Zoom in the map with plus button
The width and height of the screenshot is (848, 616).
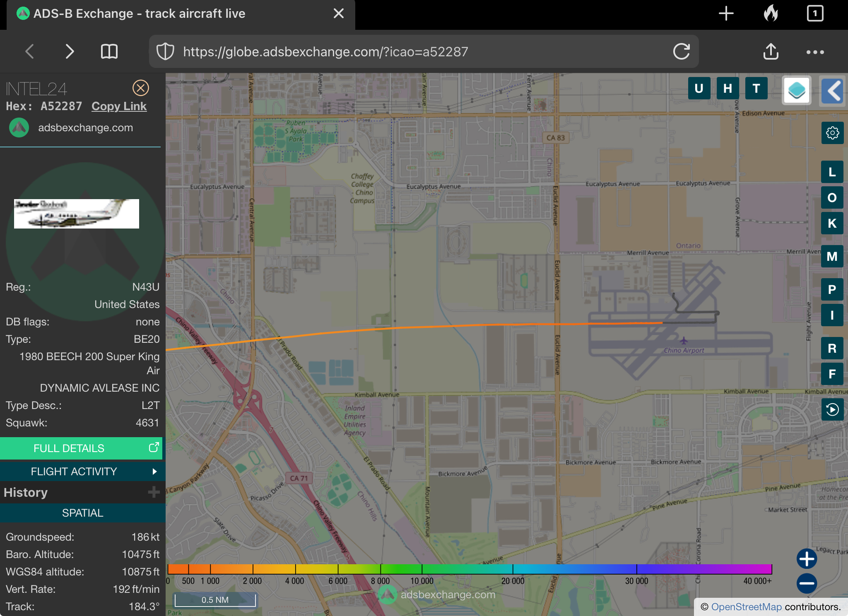[807, 559]
